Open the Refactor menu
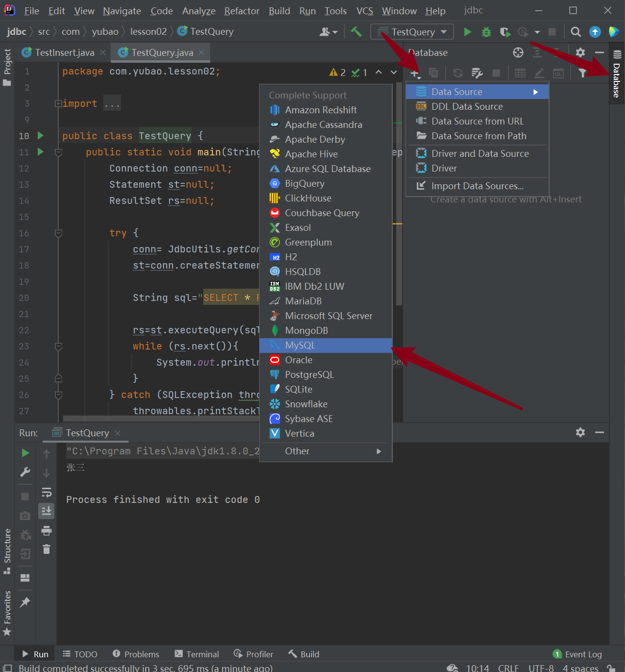 (x=241, y=11)
